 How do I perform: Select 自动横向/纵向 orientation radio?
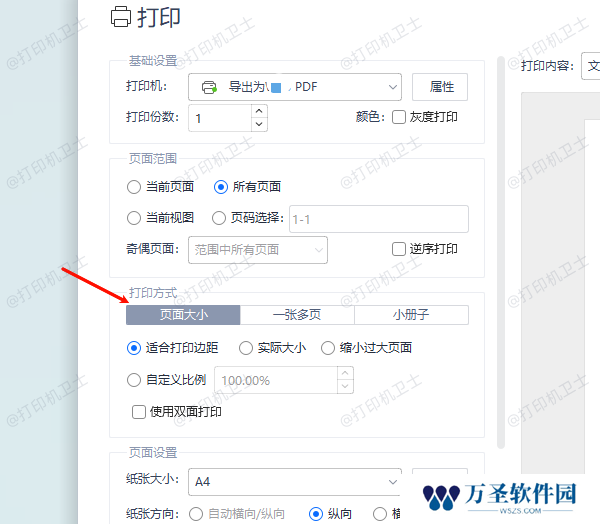click(196, 514)
